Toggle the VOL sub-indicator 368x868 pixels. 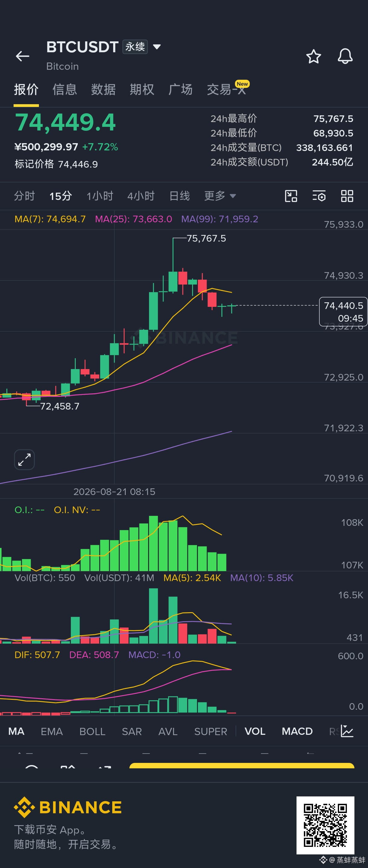coord(255,731)
